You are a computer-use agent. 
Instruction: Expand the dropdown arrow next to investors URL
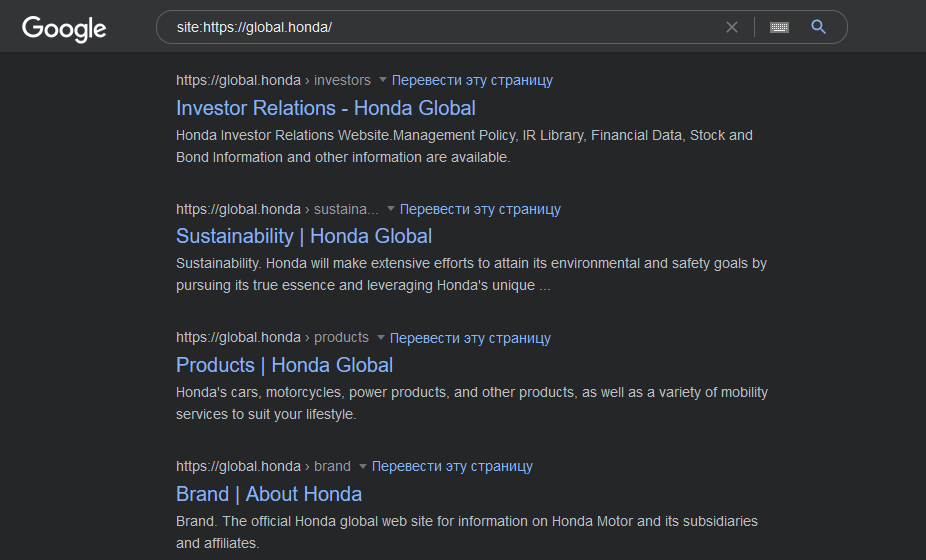click(x=383, y=80)
